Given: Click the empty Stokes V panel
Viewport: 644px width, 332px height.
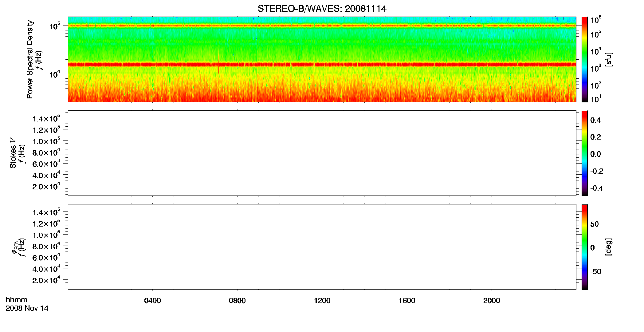Looking at the screenshot, I should 322,153.
